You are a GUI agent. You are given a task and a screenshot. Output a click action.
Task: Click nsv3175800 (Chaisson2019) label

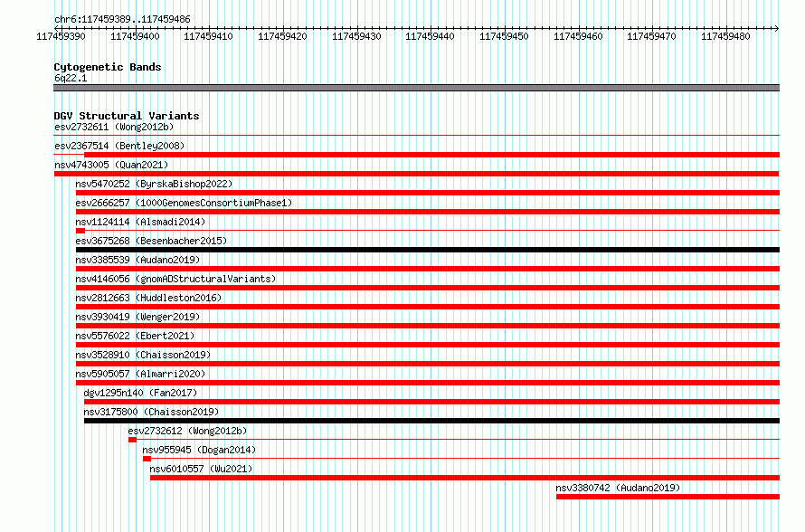tap(151, 412)
